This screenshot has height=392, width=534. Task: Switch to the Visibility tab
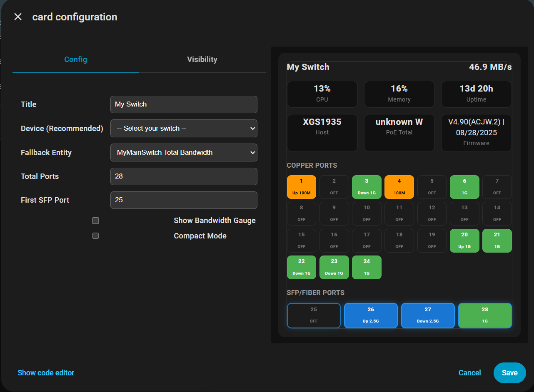[x=202, y=60]
